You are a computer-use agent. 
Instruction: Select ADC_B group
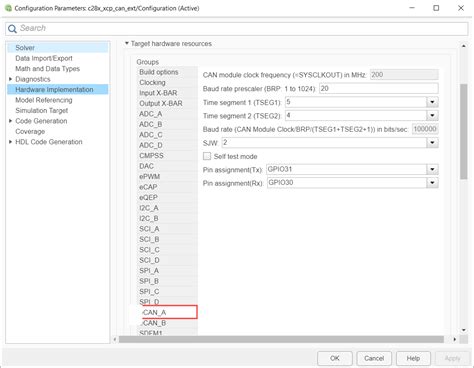pyautogui.click(x=167, y=124)
